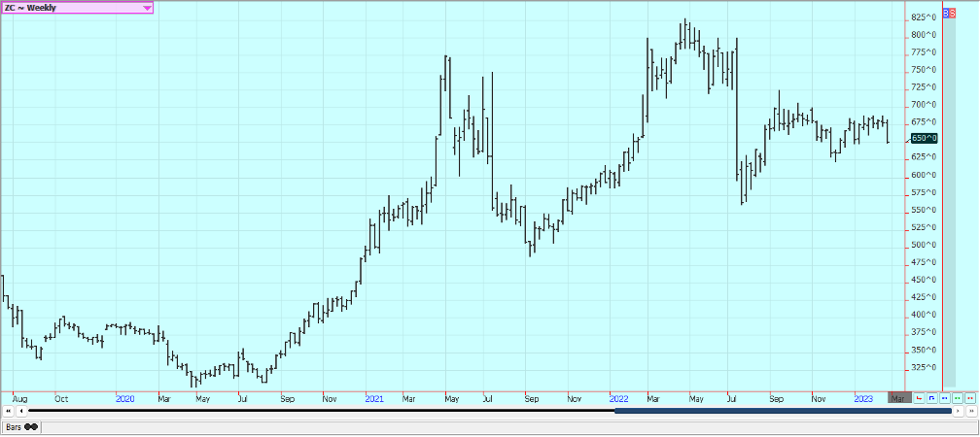Jump to chart start with double-left arrow
Viewport: 980px width, 437px height.
click(8, 411)
